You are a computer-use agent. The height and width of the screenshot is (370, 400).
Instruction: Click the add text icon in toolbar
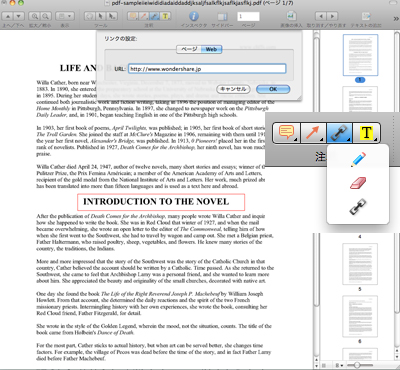366,16
